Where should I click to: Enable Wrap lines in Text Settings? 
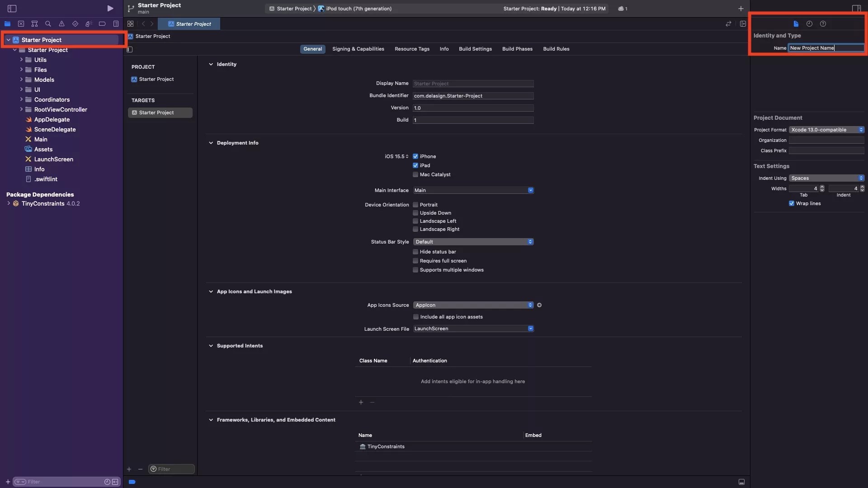point(791,203)
